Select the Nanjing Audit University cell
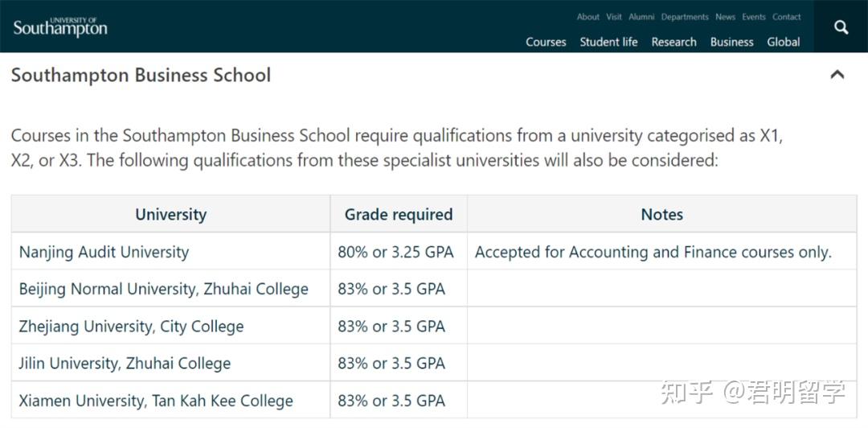868x428 pixels. click(104, 252)
